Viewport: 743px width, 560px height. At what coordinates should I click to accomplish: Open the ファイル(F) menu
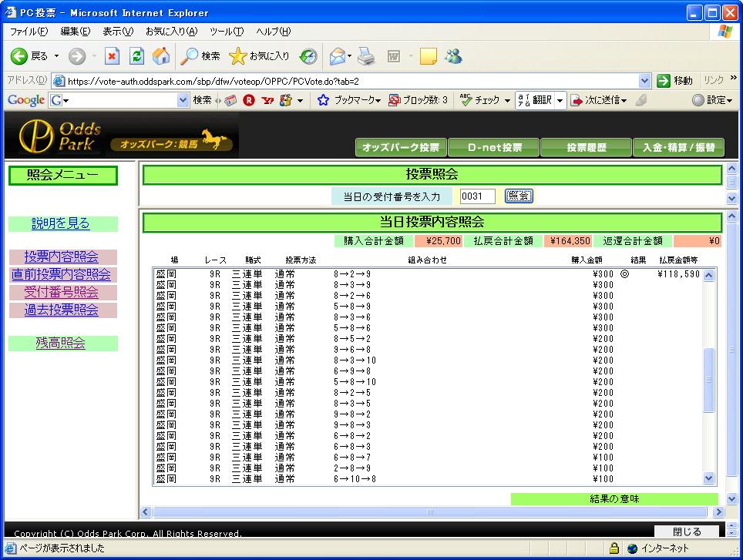pos(29,32)
